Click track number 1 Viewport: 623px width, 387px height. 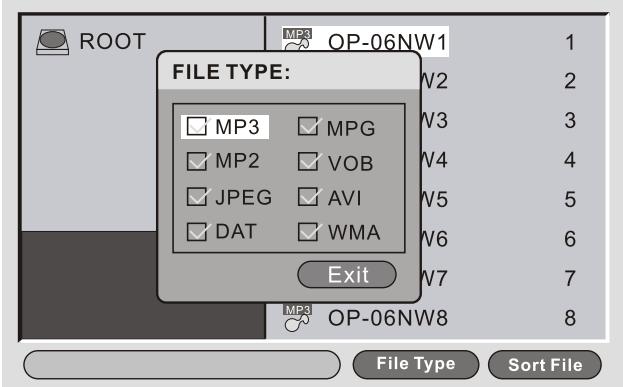(570, 42)
